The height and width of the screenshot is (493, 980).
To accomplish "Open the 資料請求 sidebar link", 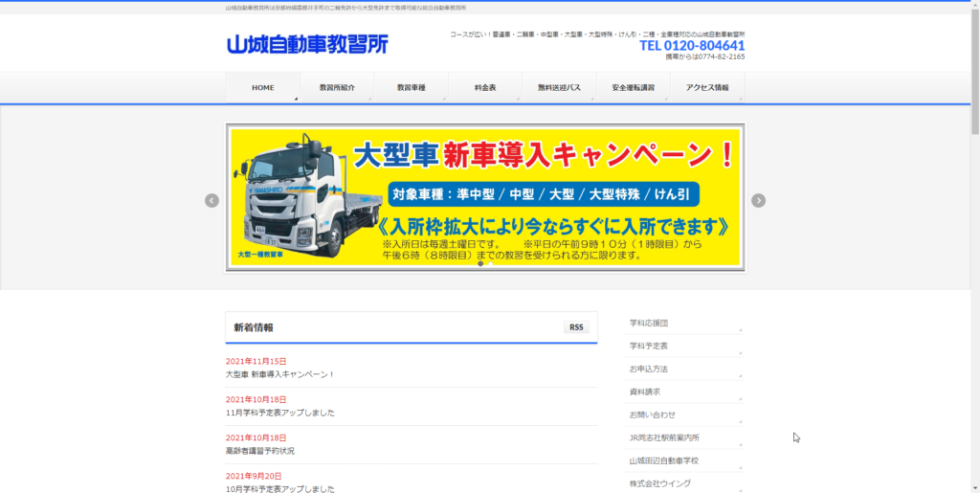I will [x=683, y=392].
